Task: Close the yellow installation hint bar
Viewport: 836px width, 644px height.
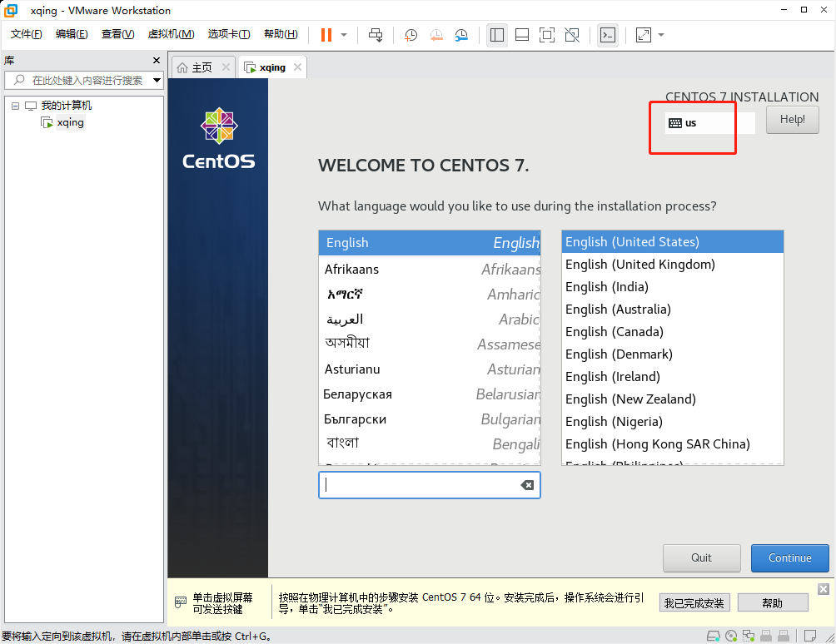Action: click(x=824, y=588)
